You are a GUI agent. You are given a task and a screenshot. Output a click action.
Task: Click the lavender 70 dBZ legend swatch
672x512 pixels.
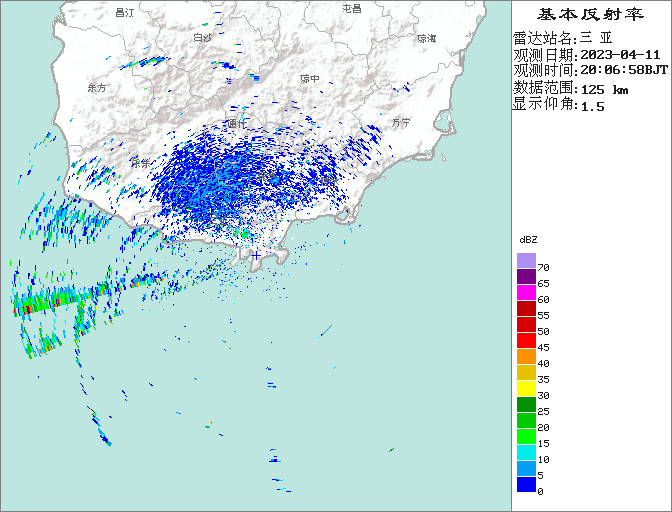pyautogui.click(x=526, y=260)
